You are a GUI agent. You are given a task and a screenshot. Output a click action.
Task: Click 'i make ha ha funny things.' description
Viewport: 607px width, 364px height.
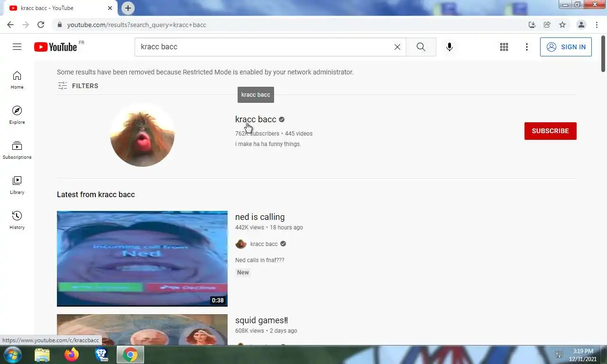coord(268,144)
